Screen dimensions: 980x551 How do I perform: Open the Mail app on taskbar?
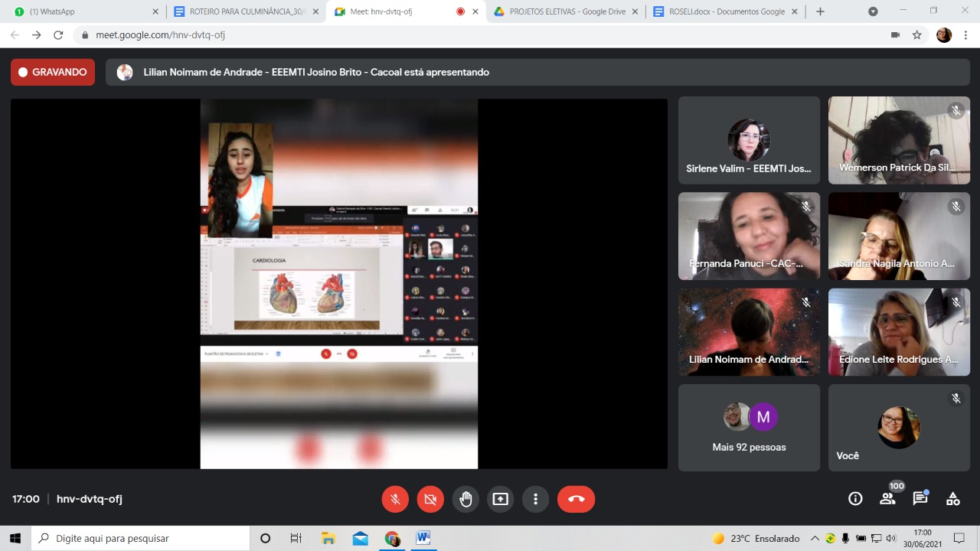(x=360, y=538)
